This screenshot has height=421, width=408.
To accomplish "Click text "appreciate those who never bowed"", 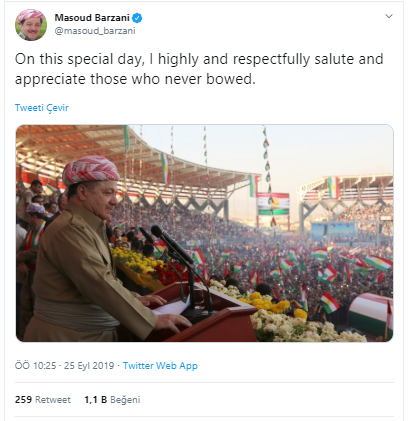I will pyautogui.click(x=133, y=79).
